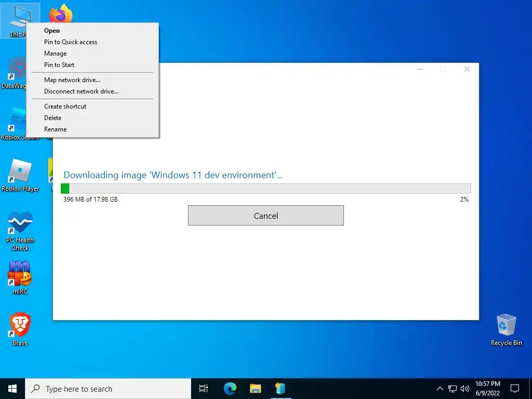This screenshot has width=532, height=399.
Task: Click the '396 MB of 17.98 GB' text
Action: pos(90,199)
